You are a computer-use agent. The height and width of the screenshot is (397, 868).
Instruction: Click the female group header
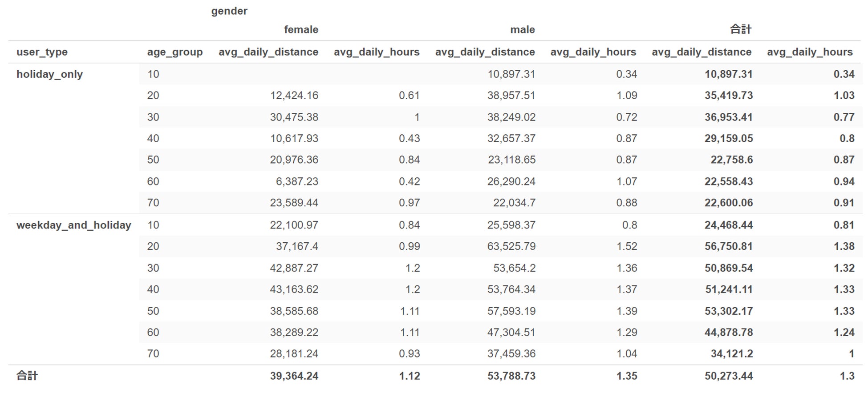pos(301,30)
